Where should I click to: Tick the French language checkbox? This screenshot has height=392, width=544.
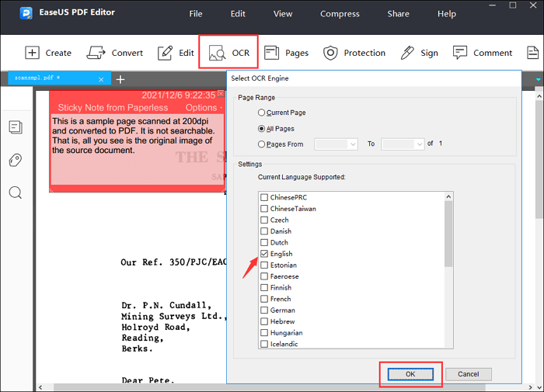tap(264, 299)
